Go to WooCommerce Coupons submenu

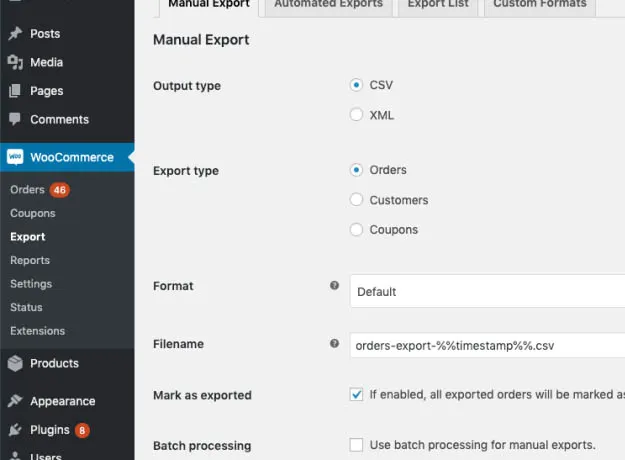coord(33,213)
